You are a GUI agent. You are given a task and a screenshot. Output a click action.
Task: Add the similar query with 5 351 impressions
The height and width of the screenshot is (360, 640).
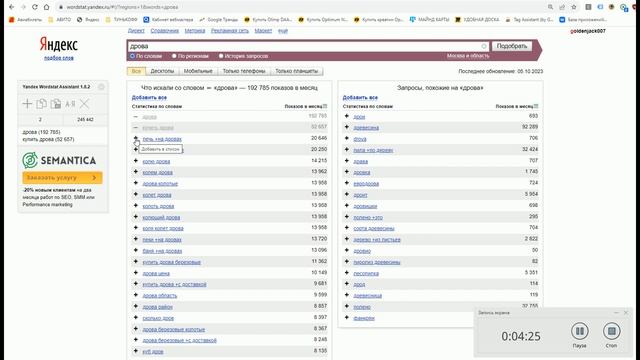pos(347,273)
